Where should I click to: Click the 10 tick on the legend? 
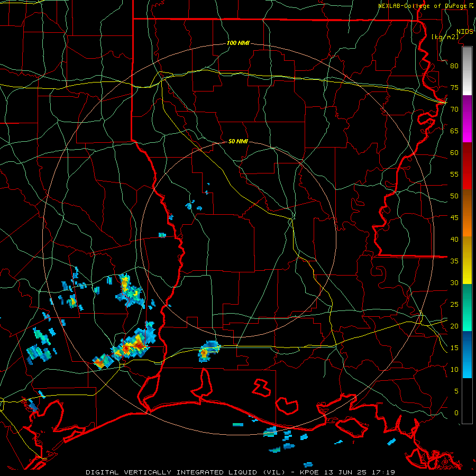(454, 370)
